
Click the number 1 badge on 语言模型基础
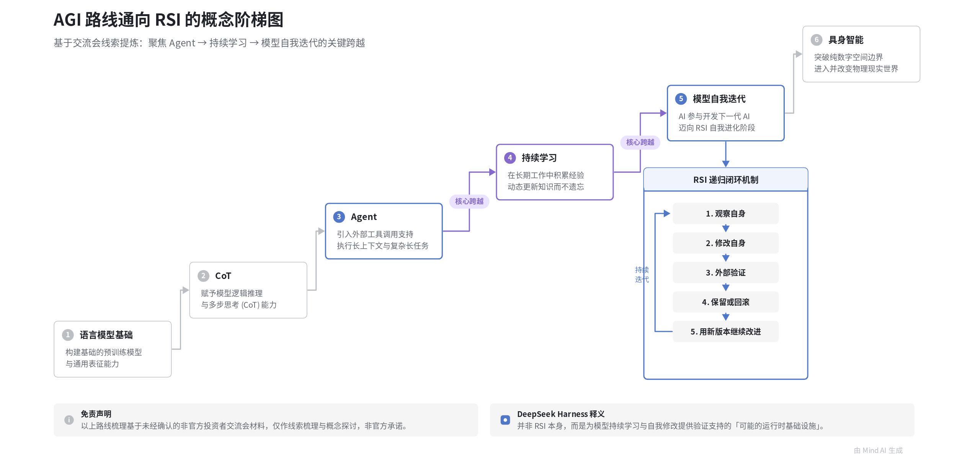[x=68, y=335]
